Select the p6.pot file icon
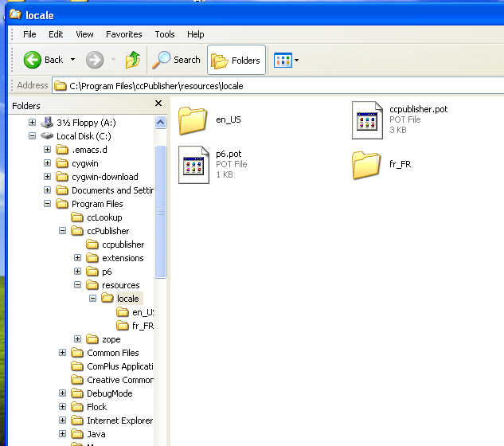504x446 pixels. pos(193,165)
